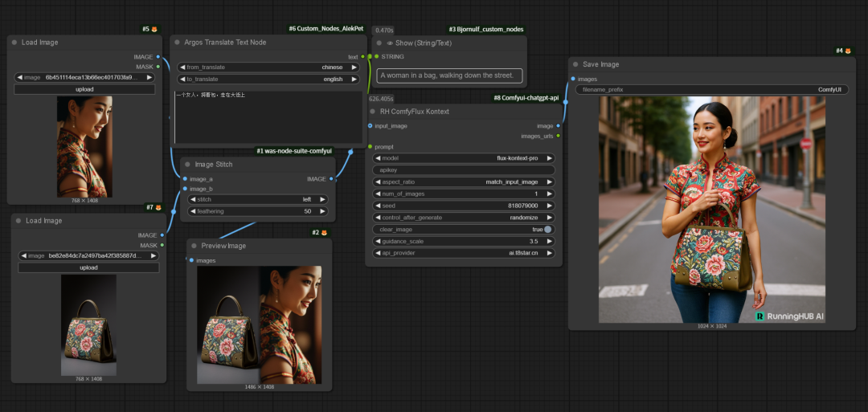
Task: Click the IMAGE output port of Image Stitch
Action: [331, 179]
